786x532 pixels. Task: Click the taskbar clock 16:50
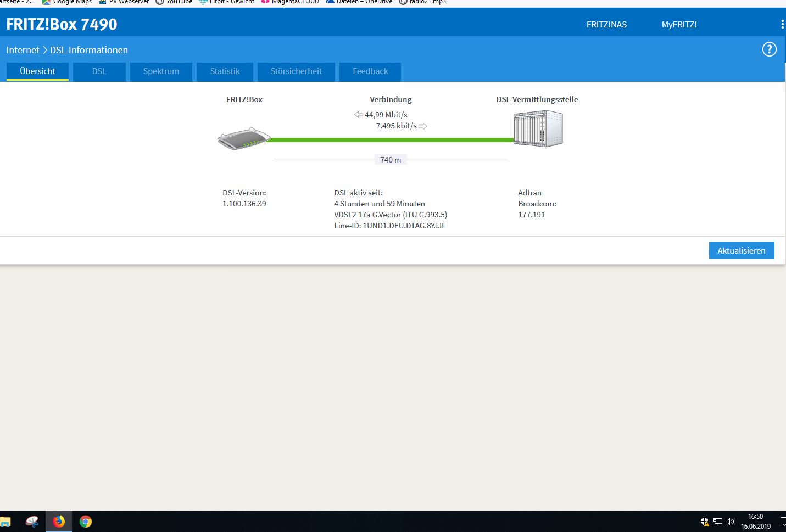click(756, 517)
